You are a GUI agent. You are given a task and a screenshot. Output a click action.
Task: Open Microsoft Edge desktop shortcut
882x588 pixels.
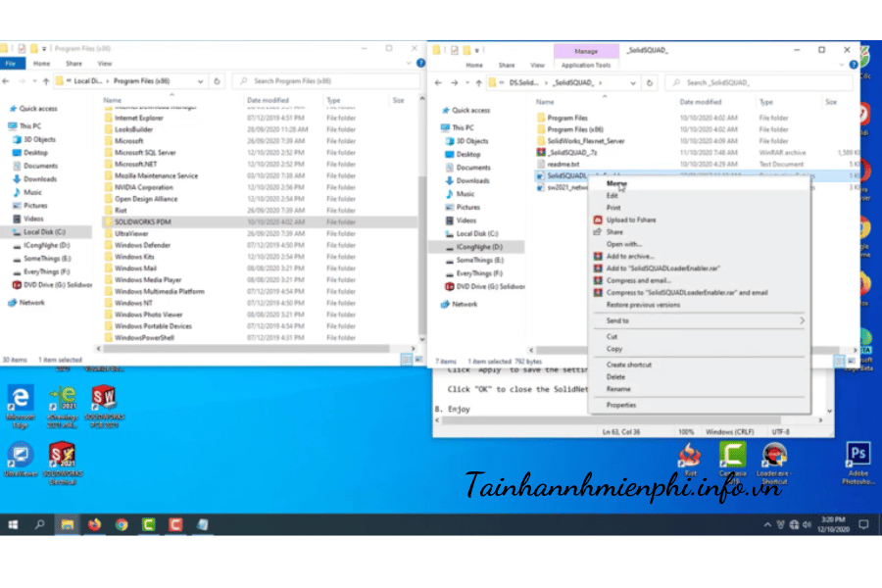(20, 401)
